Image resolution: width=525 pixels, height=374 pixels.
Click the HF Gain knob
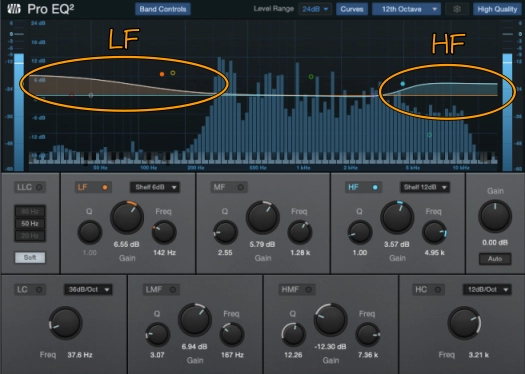(397, 218)
